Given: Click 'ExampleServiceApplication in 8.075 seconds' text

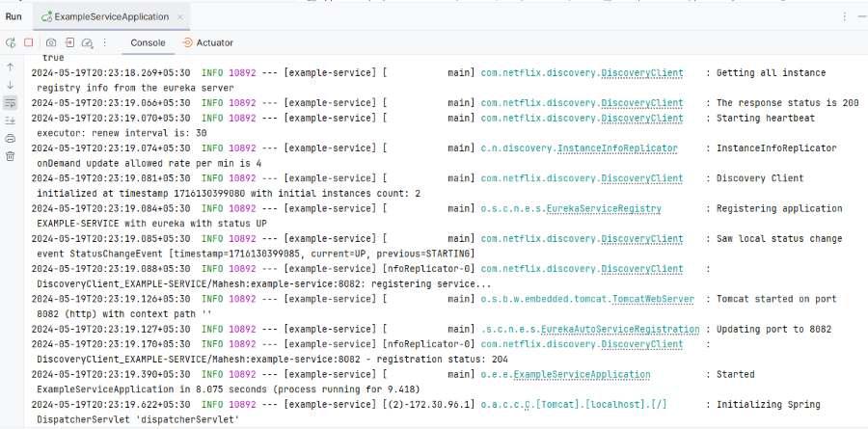Looking at the screenshot, I should [151, 389].
